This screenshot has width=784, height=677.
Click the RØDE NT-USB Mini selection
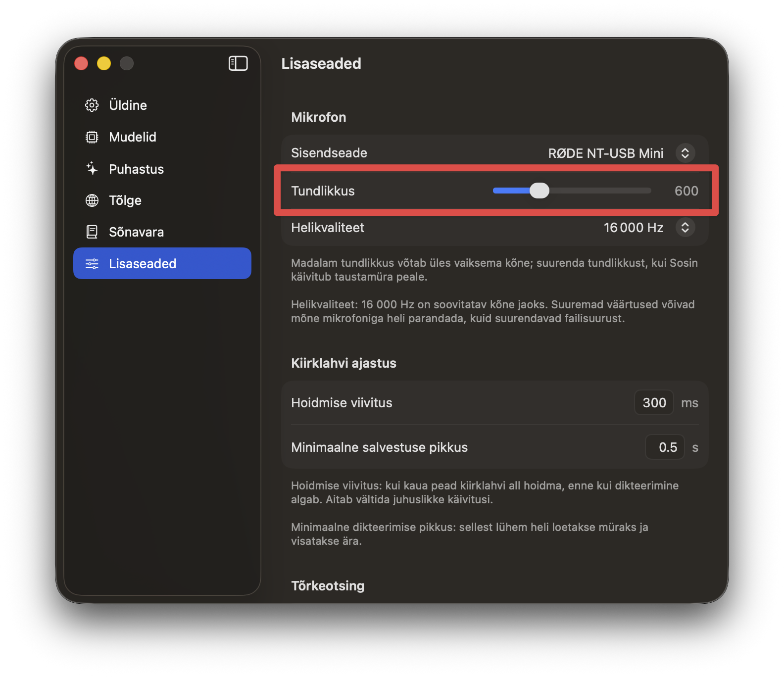[605, 153]
